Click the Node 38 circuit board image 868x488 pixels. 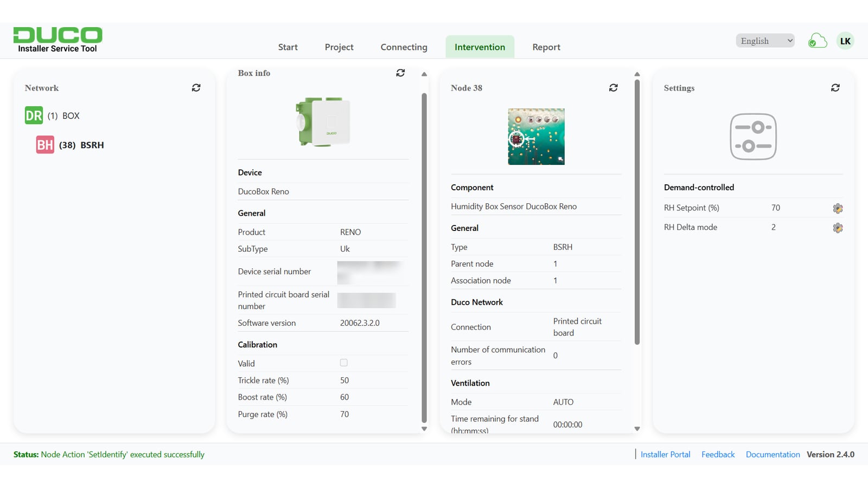coord(536,137)
